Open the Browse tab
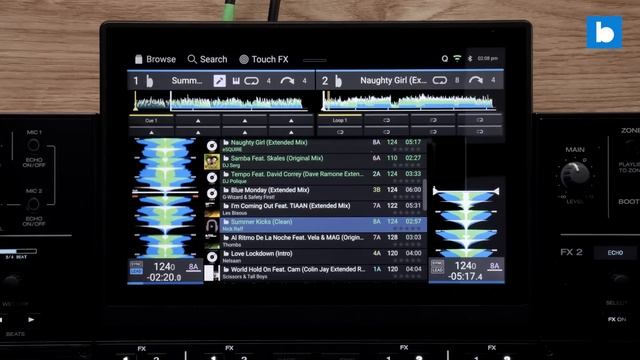The image size is (640, 360). (155, 59)
